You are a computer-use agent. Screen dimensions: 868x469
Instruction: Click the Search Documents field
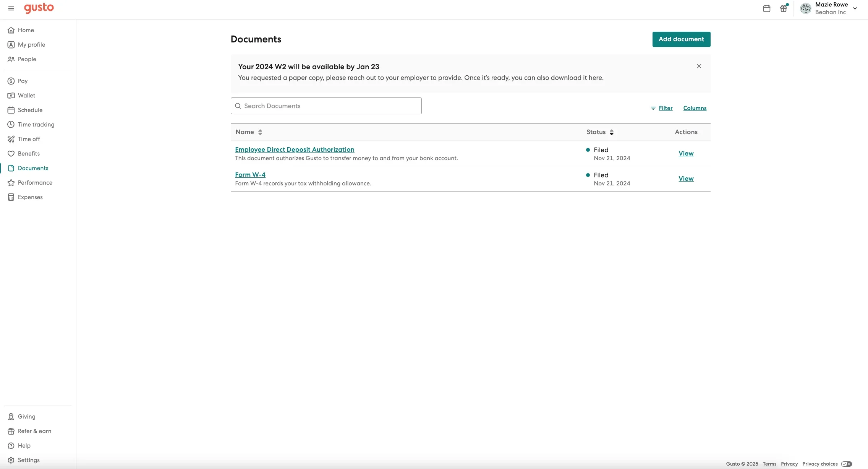tap(326, 106)
